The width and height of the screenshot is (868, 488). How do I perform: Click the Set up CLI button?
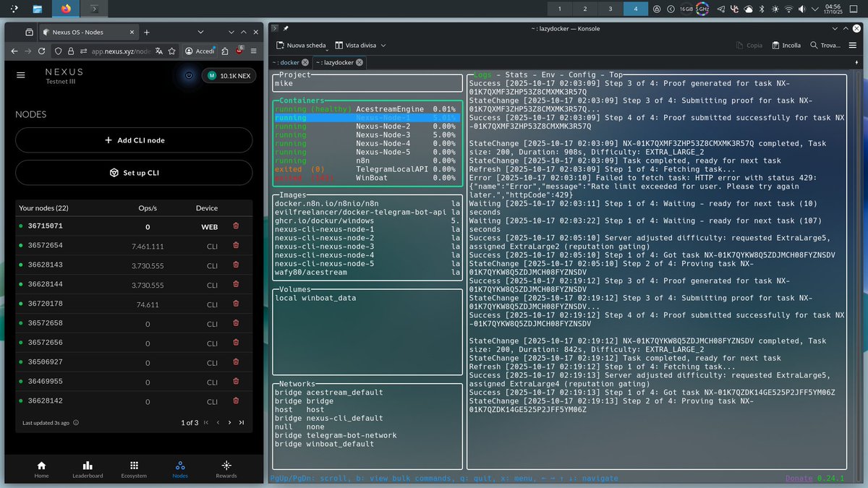point(134,173)
